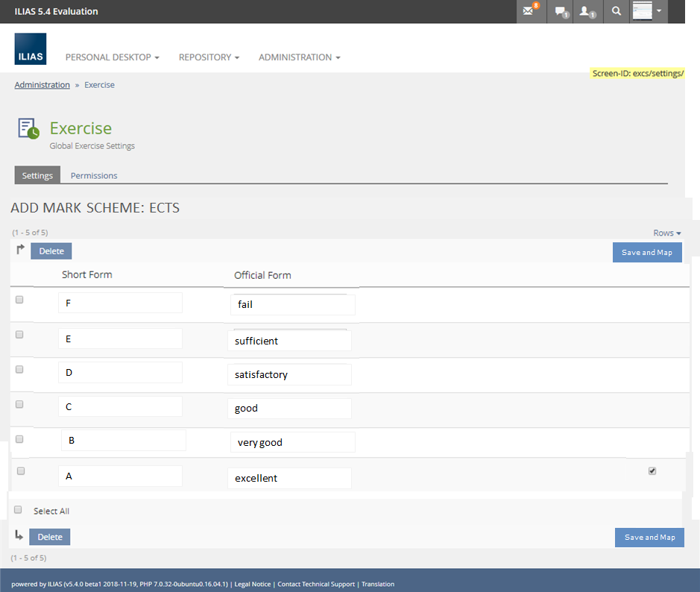Screen dimensions: 700x592
Task: Expand the Rows dropdown
Action: (666, 233)
